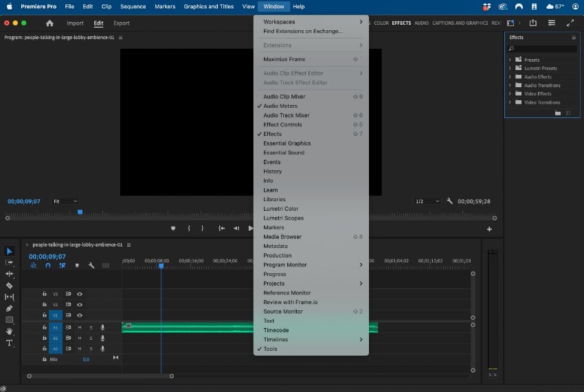Select the green audio clip on A1
584x392 pixels.
249,327
